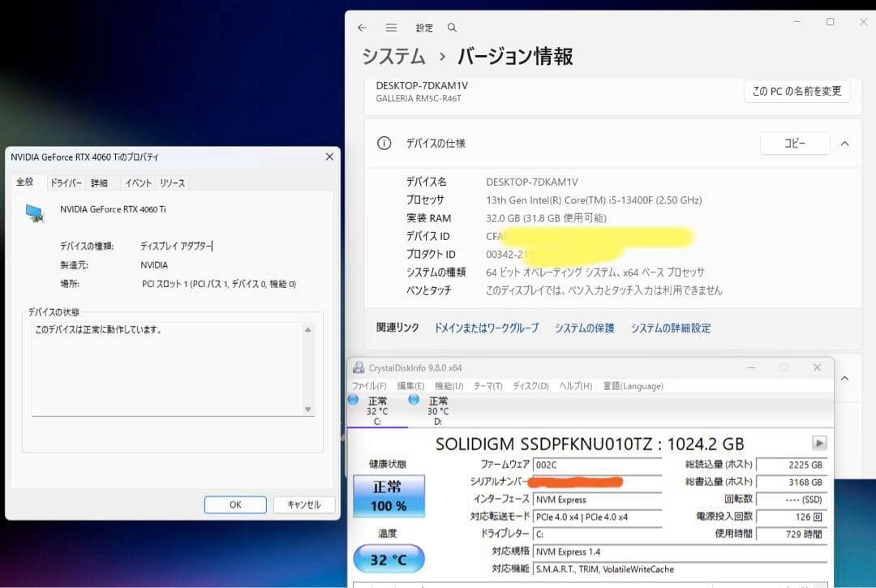Click 対応機能 field S.M.A.R.T., TRIM

point(680,569)
